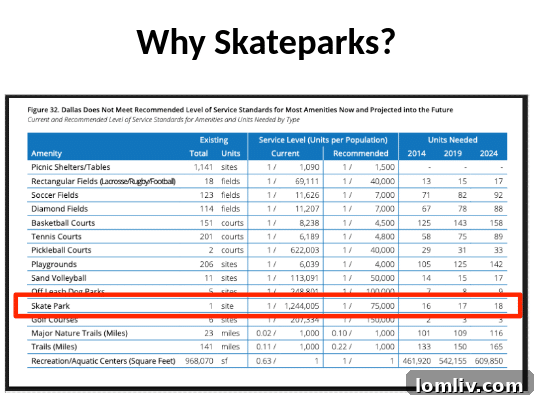Click the '69,111' current service value
This screenshot has width=534, height=399.
[x=307, y=181]
